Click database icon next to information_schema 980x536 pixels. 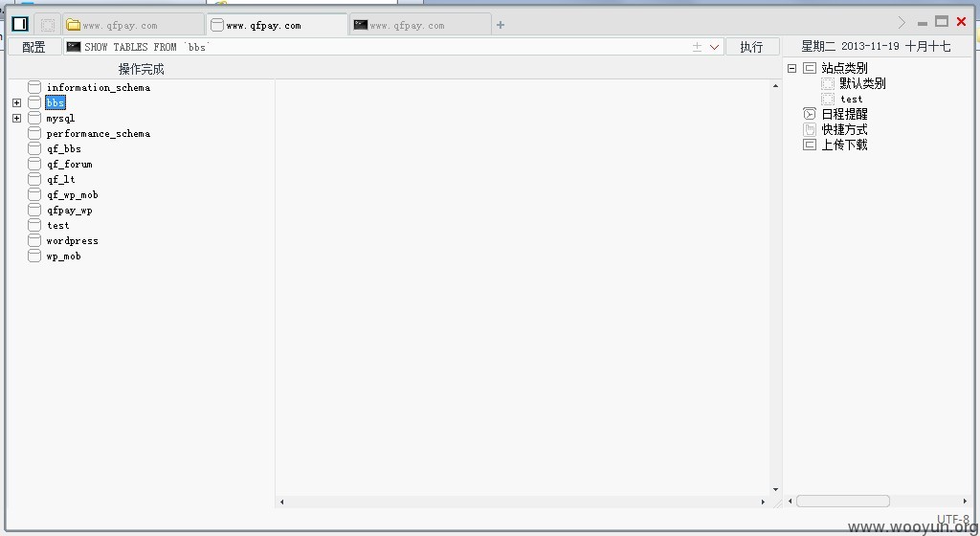pos(34,87)
